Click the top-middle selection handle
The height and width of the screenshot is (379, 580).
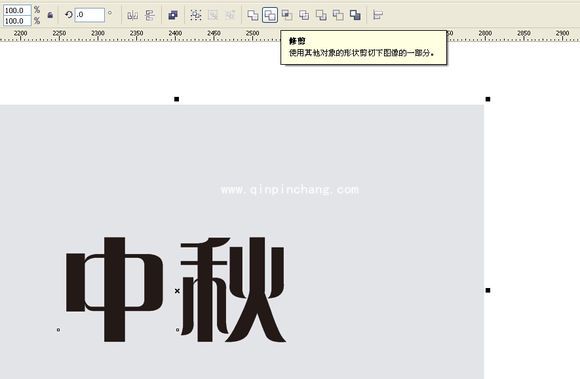176,99
